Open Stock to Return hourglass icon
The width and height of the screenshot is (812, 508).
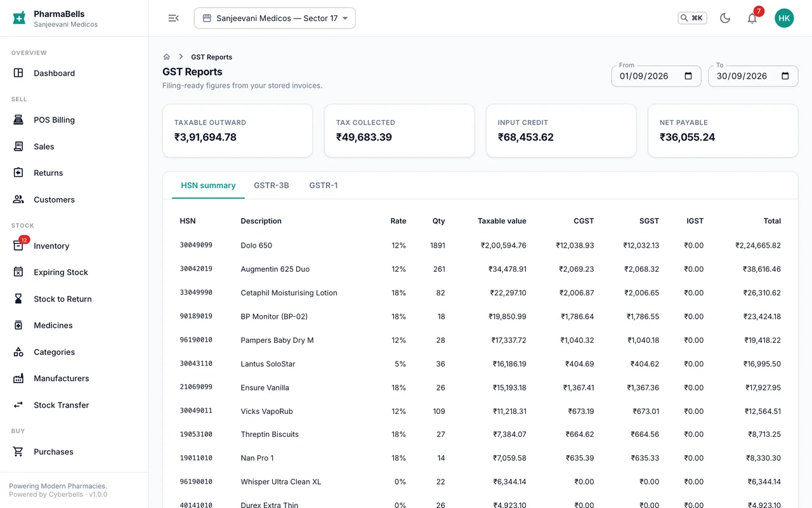[x=18, y=298]
